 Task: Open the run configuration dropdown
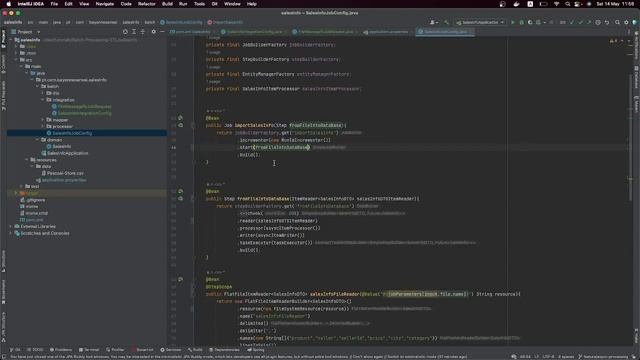tap(480, 22)
